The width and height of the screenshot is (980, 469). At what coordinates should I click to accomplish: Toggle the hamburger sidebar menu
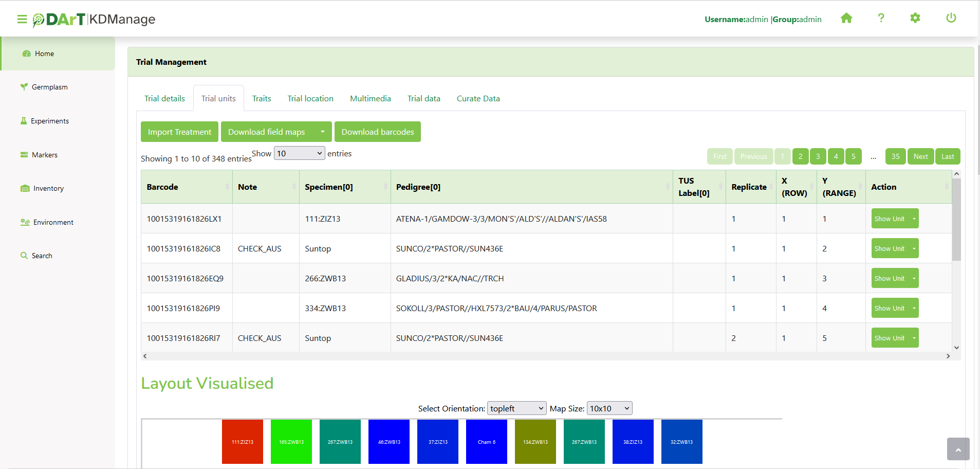[22, 20]
